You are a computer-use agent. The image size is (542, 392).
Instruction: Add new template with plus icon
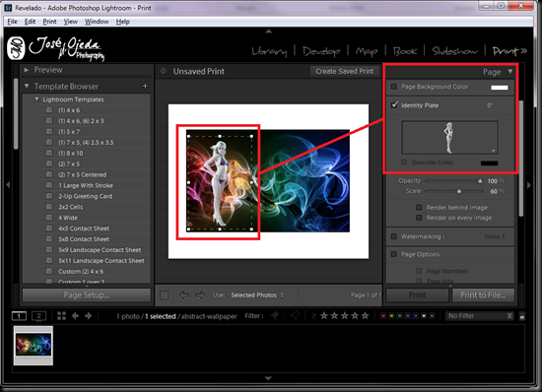click(145, 86)
